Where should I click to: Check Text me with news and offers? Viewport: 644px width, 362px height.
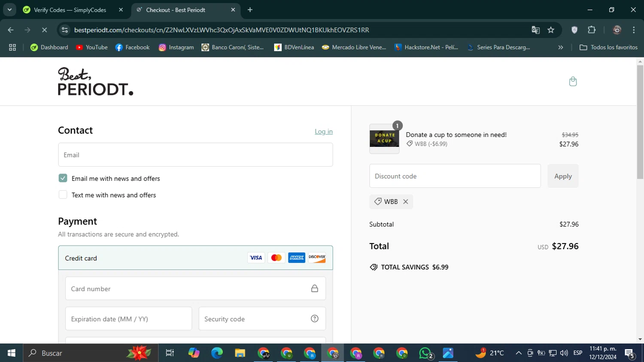(x=63, y=195)
